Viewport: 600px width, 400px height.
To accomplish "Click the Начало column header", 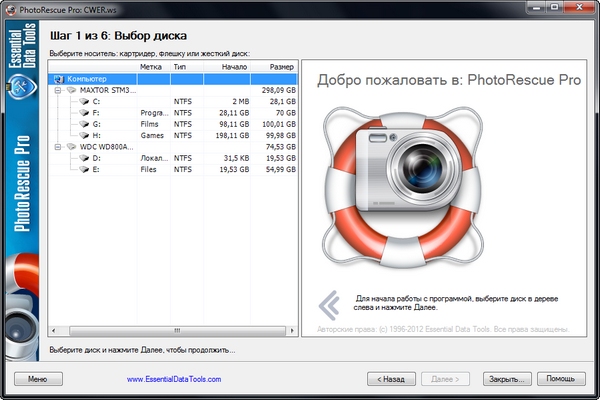I will click(233, 66).
